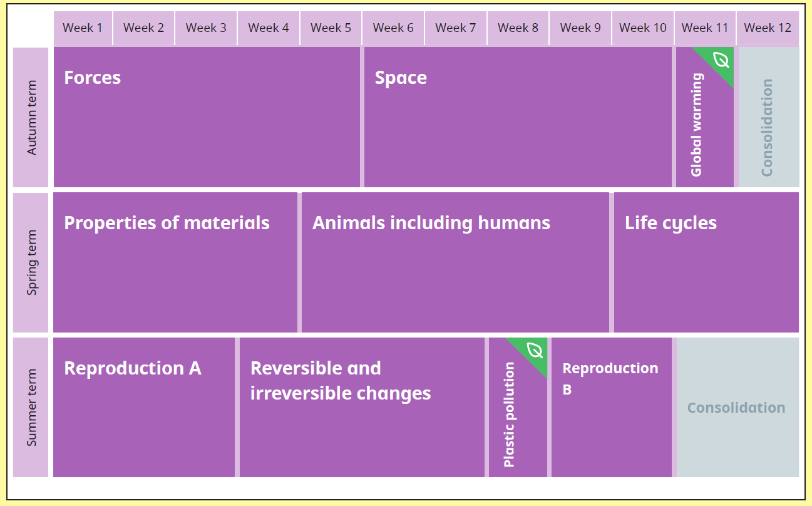Select the Global warming unit
812x506 pixels.
tap(704, 117)
